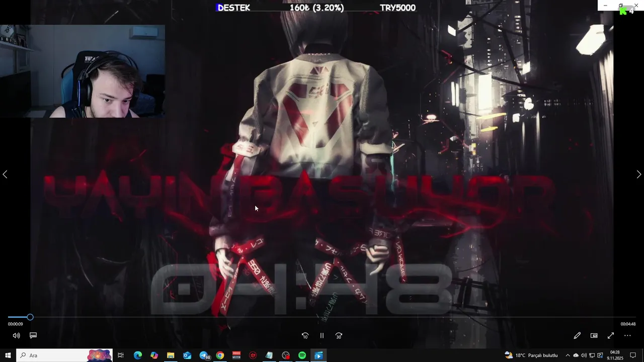Image resolution: width=644 pixels, height=362 pixels.
Task: Open Copilot from the taskbar
Action: pos(154,355)
